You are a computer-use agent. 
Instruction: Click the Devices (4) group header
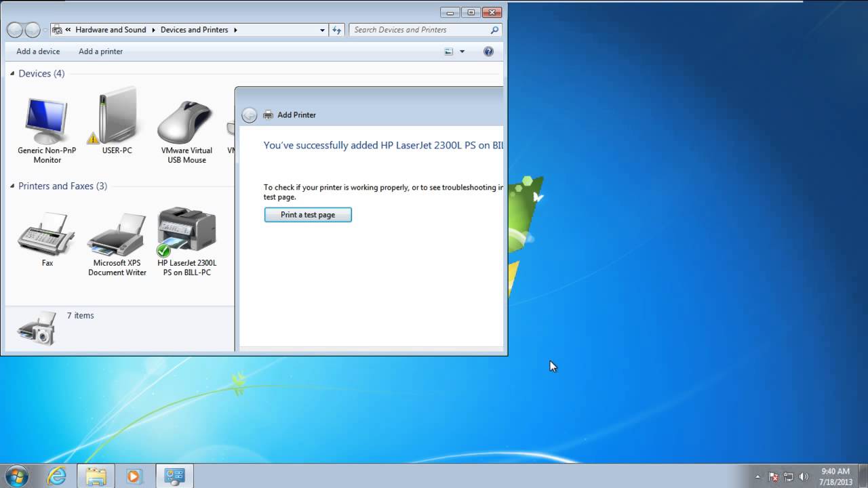41,73
